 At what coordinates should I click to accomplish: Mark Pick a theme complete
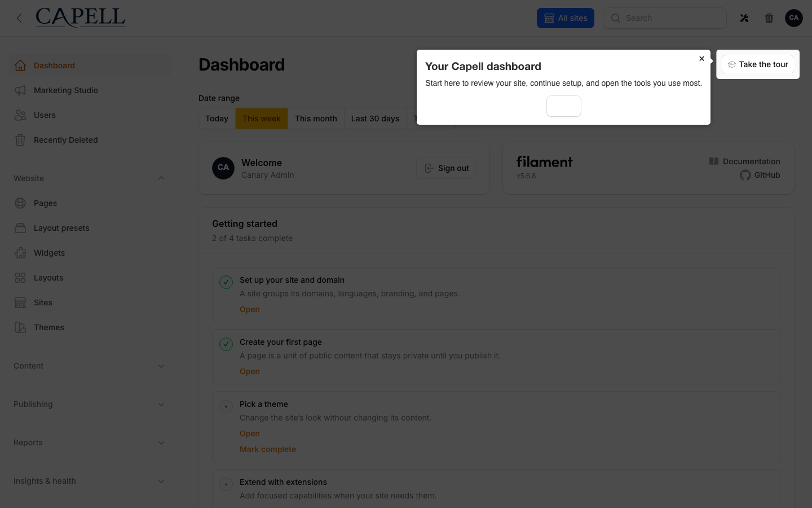[x=268, y=449]
